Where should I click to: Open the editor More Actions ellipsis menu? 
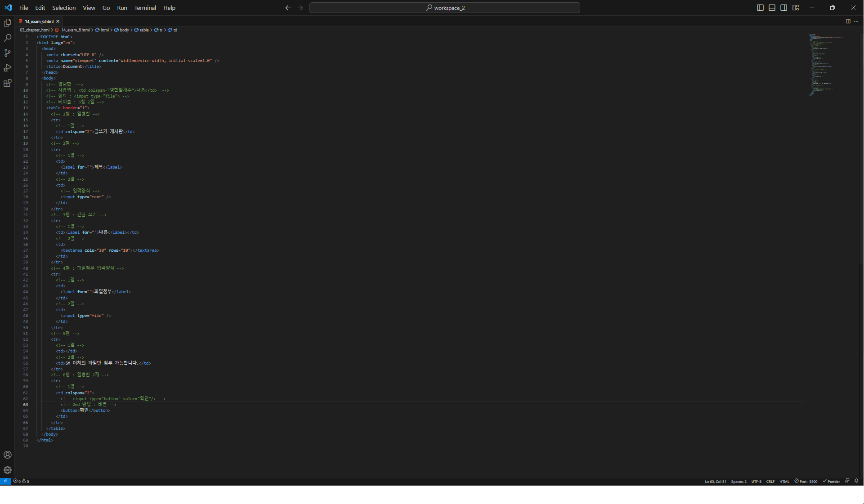(856, 21)
